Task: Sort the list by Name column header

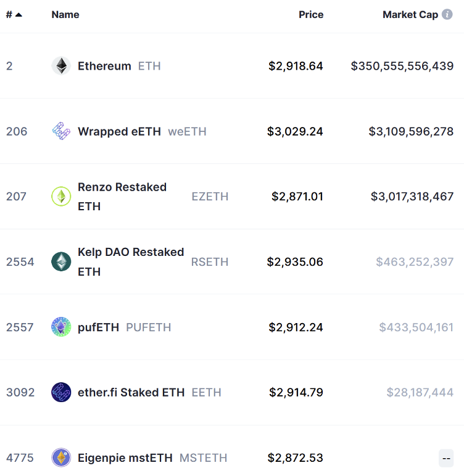Action: (x=65, y=14)
